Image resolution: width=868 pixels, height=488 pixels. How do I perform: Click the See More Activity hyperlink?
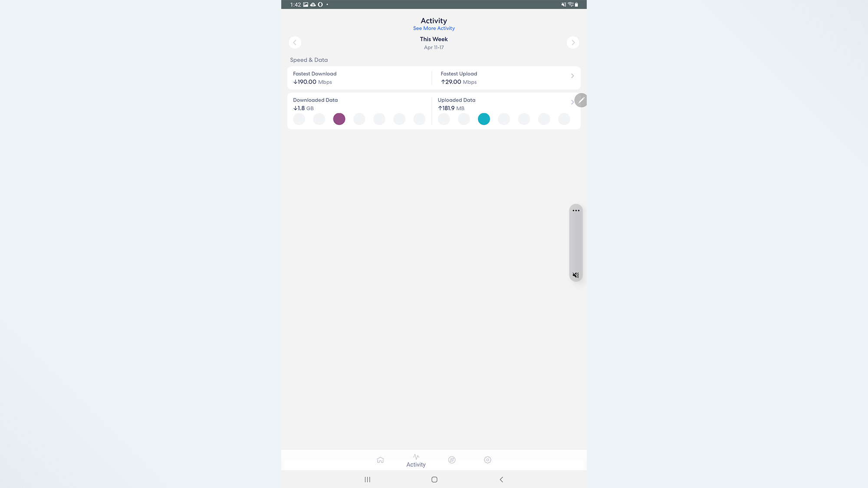(x=434, y=28)
